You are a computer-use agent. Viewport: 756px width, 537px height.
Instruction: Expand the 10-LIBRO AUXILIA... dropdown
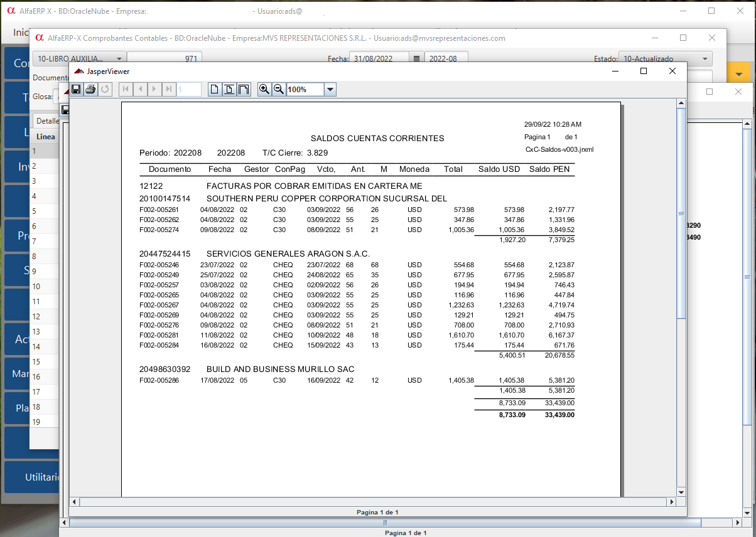(x=118, y=59)
